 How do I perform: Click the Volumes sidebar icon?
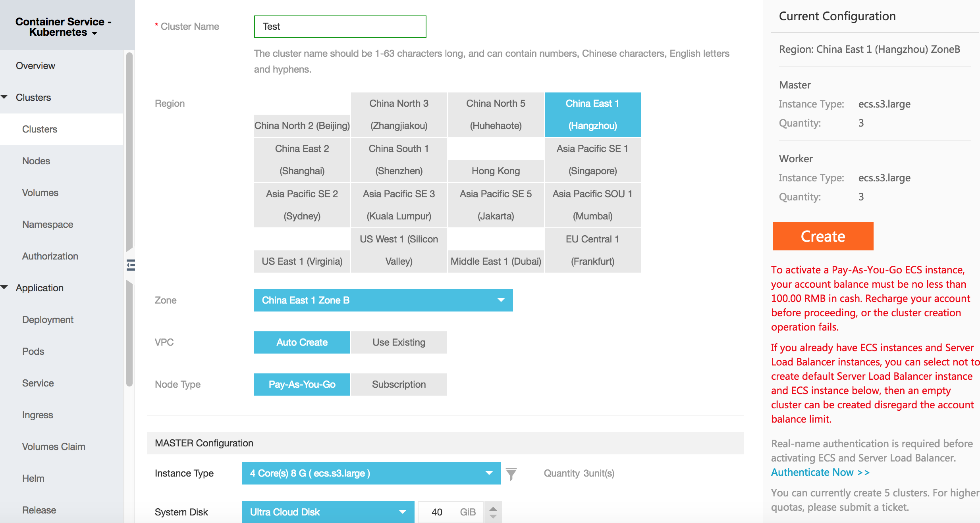point(40,192)
